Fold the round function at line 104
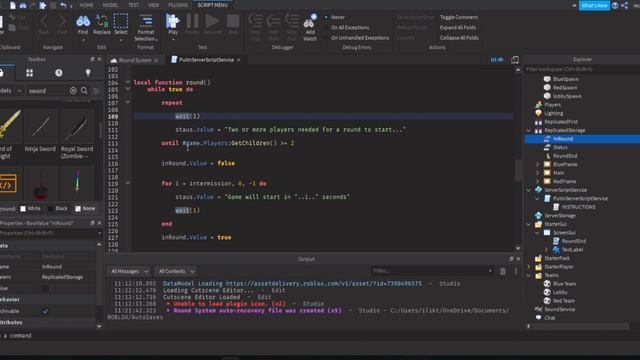The image size is (640, 360). point(128,82)
